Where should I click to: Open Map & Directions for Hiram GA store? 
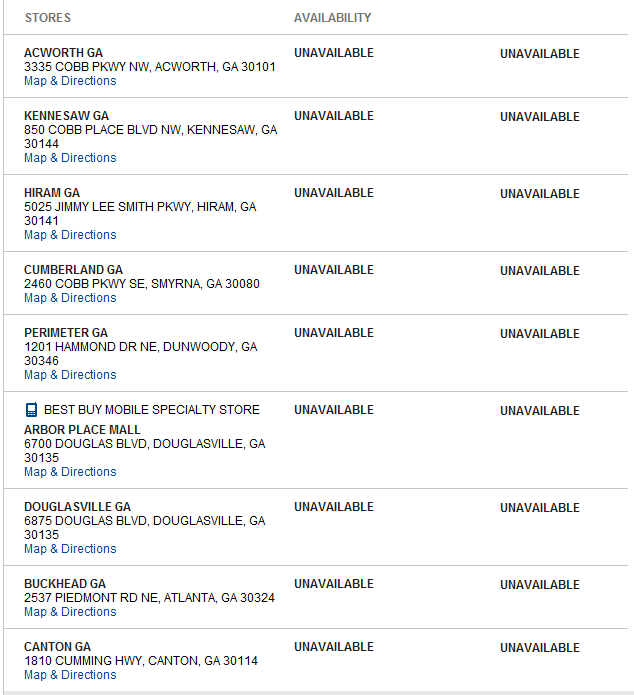point(70,235)
